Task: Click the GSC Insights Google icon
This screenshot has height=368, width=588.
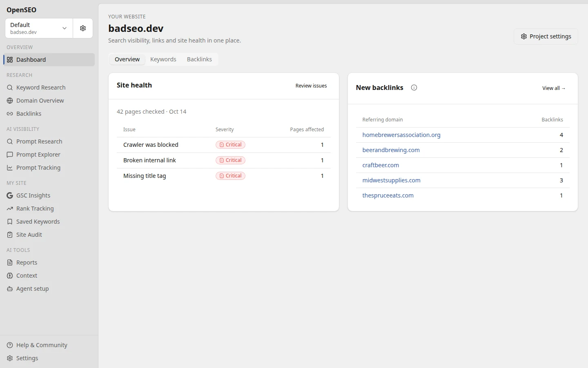Action: pos(10,195)
